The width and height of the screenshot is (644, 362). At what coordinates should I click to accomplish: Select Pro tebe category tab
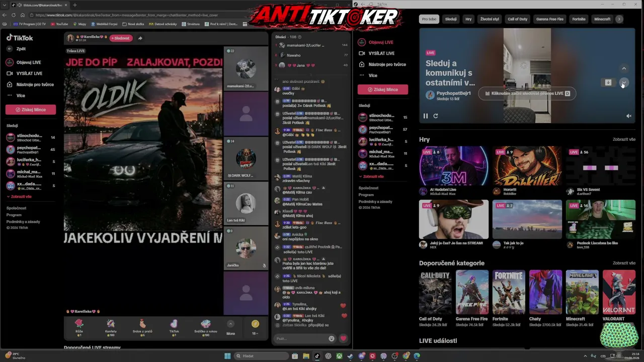tap(429, 19)
